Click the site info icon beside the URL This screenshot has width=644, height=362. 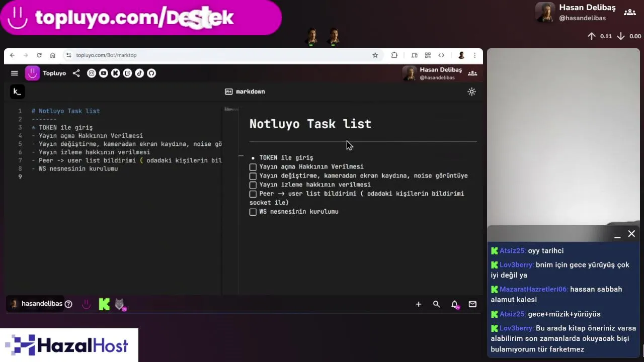(x=69, y=55)
